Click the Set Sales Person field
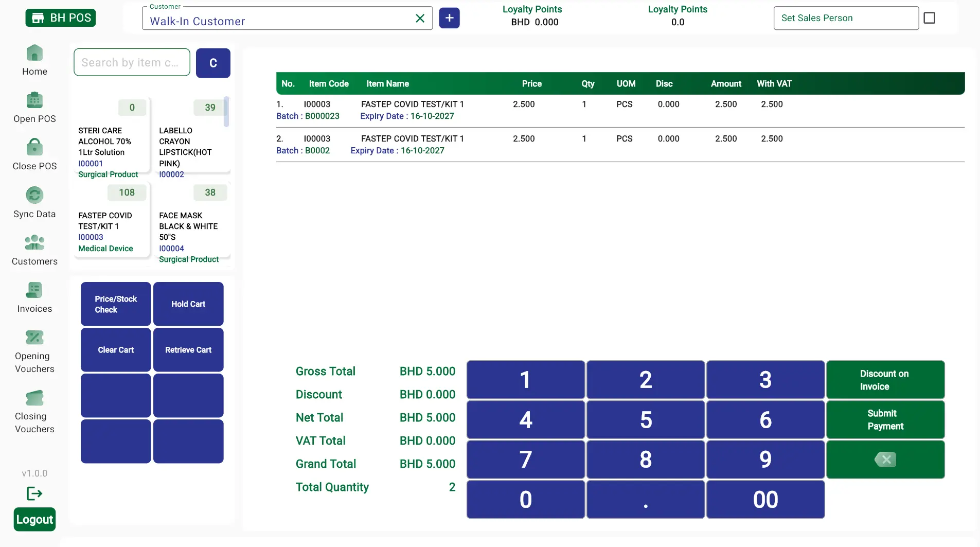Screen dimensions: 980x547 (846, 18)
